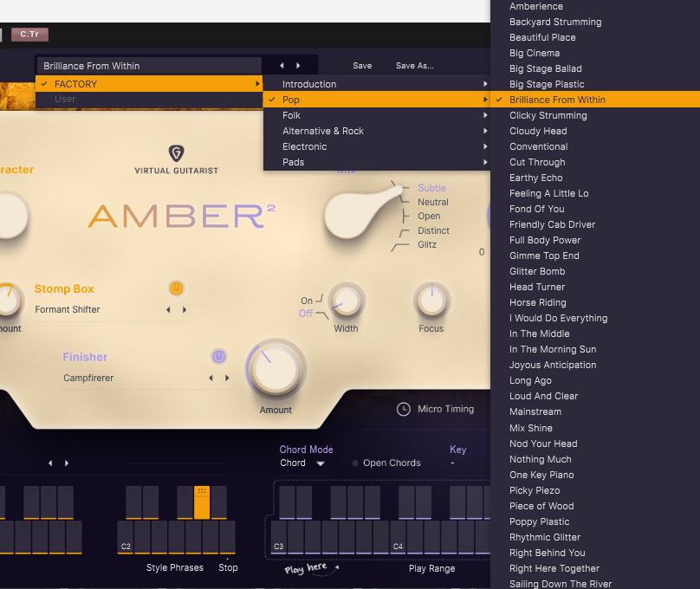Click the highlighted orange style phrase key
Screen dimensions: 700x589
coord(202,502)
